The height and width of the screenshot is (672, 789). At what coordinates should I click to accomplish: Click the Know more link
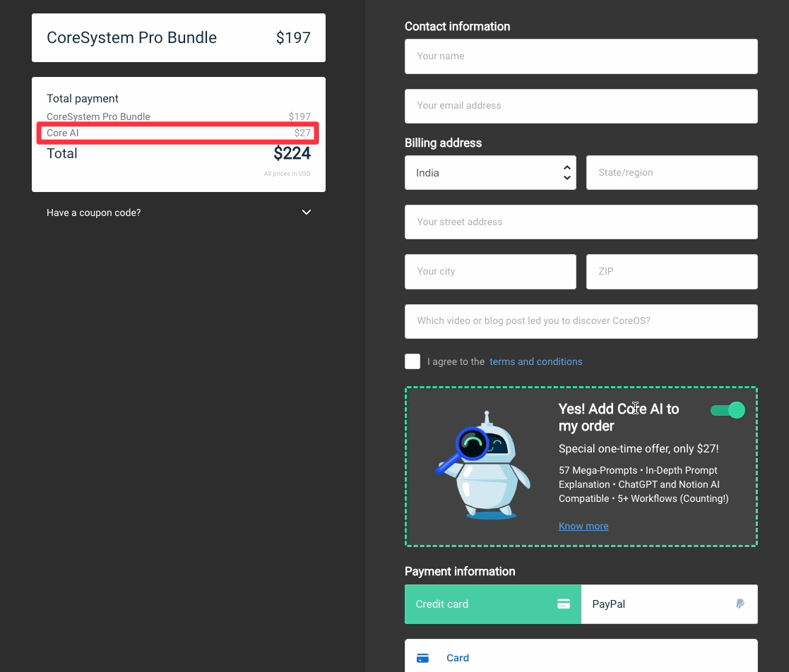[x=583, y=525]
